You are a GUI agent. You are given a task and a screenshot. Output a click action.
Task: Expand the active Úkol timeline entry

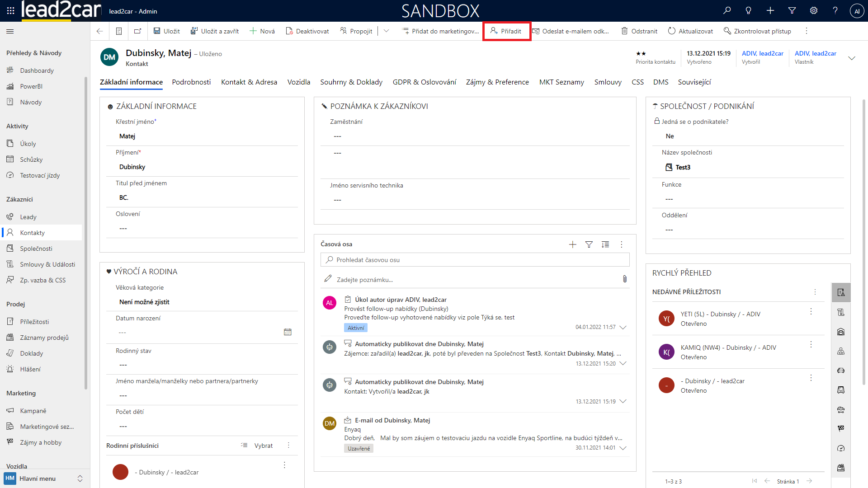pyautogui.click(x=623, y=328)
